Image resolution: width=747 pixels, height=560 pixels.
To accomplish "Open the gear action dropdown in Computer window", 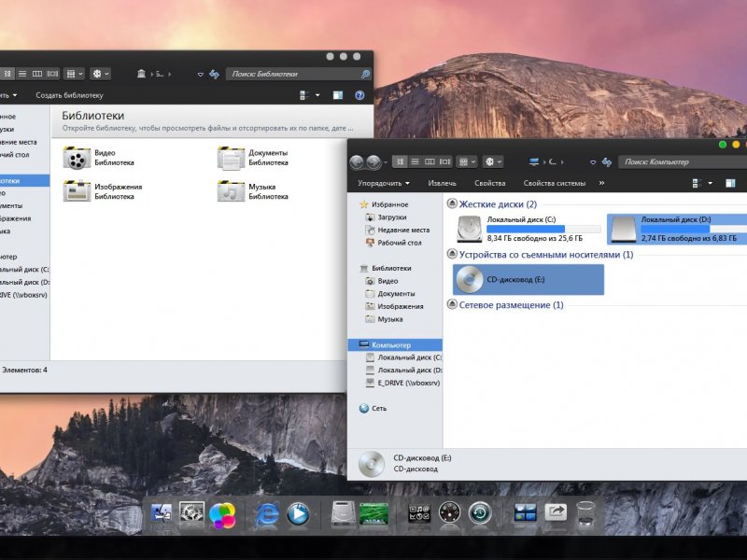I will [x=493, y=161].
